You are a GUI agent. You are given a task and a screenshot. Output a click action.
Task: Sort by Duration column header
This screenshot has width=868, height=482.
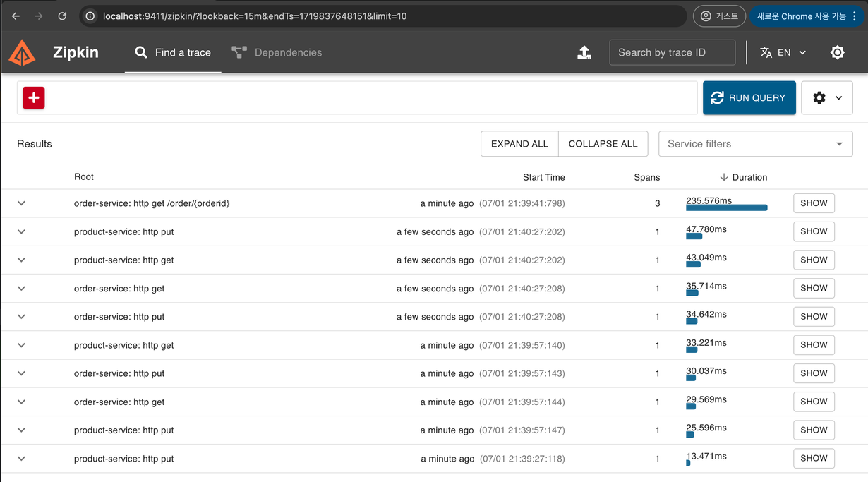[743, 177]
